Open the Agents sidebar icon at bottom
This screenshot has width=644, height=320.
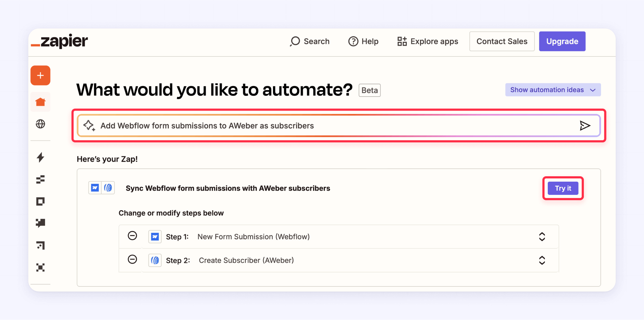[x=40, y=267]
